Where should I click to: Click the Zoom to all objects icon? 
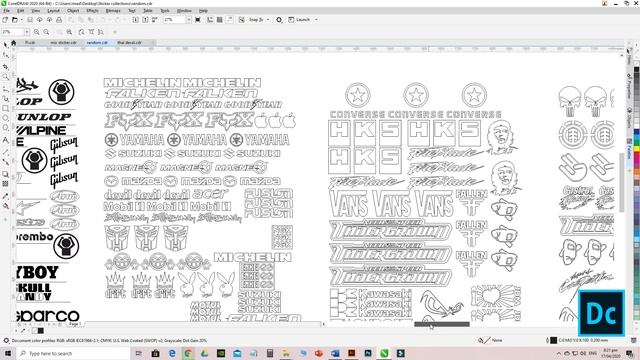click(69, 32)
